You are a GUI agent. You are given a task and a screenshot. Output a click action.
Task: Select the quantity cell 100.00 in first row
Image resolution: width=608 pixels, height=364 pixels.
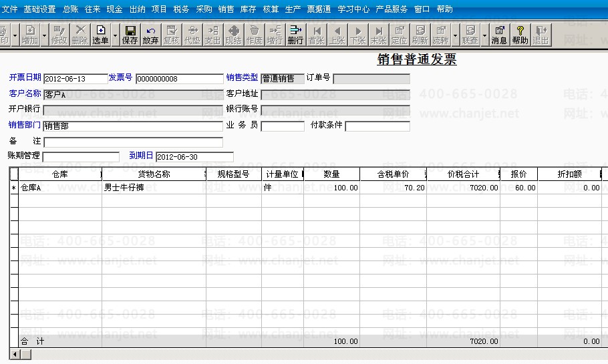(x=331, y=188)
